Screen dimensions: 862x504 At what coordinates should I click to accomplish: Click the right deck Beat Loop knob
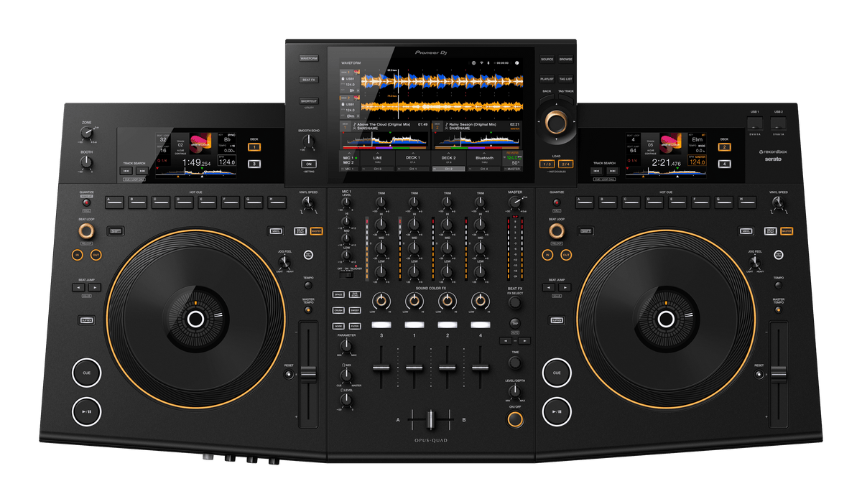point(556,231)
